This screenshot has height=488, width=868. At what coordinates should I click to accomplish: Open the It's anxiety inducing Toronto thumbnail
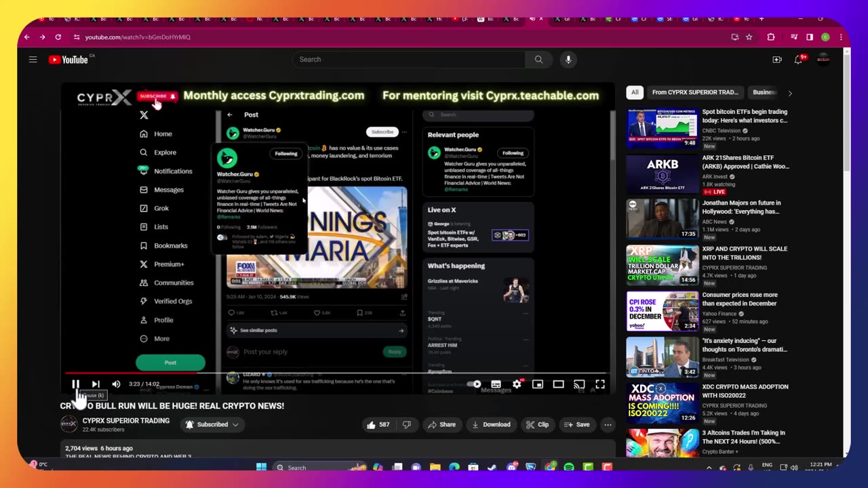[662, 357]
